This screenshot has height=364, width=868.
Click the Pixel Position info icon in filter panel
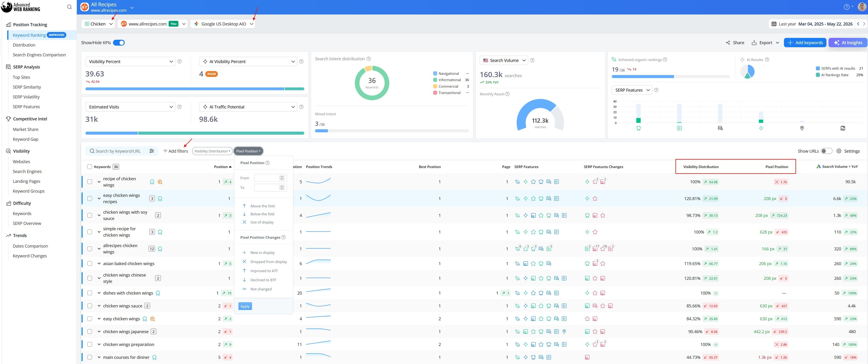click(268, 163)
